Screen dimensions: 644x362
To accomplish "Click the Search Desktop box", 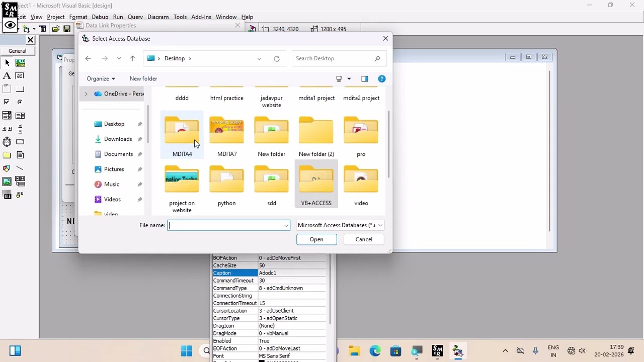I will click(x=339, y=58).
